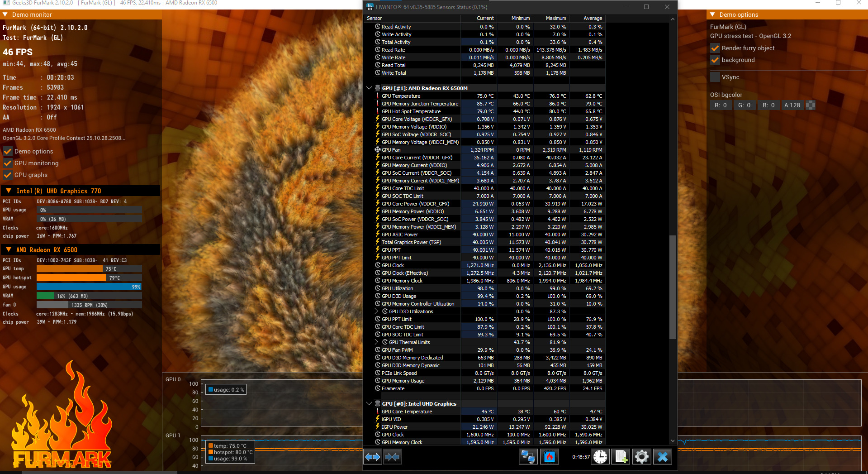Image resolution: width=868 pixels, height=474 pixels.
Task: Click the A:128 alpha value field
Action: click(792, 105)
